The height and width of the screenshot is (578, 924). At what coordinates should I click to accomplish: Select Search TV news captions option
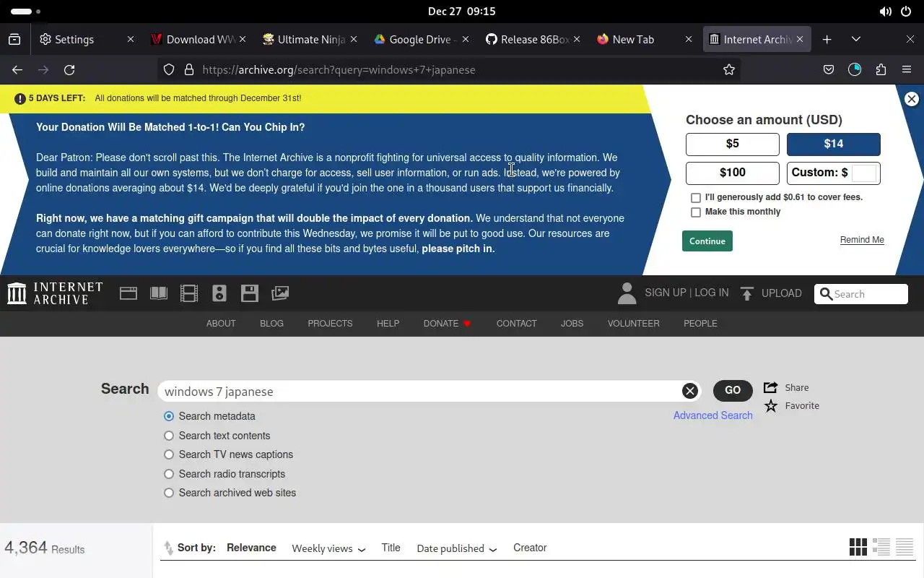tap(169, 454)
